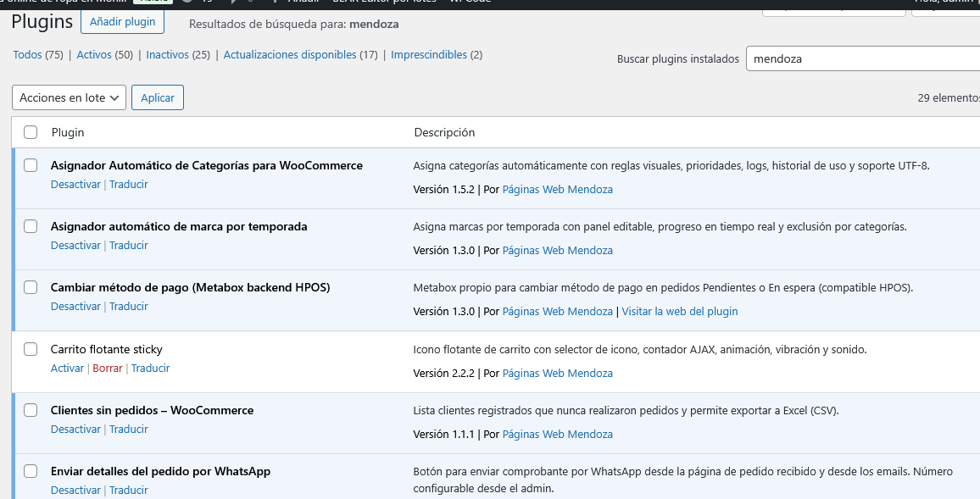
Task: Open Páginas Web Mendoza link for Carrito flotante sticky
Action: (x=558, y=374)
